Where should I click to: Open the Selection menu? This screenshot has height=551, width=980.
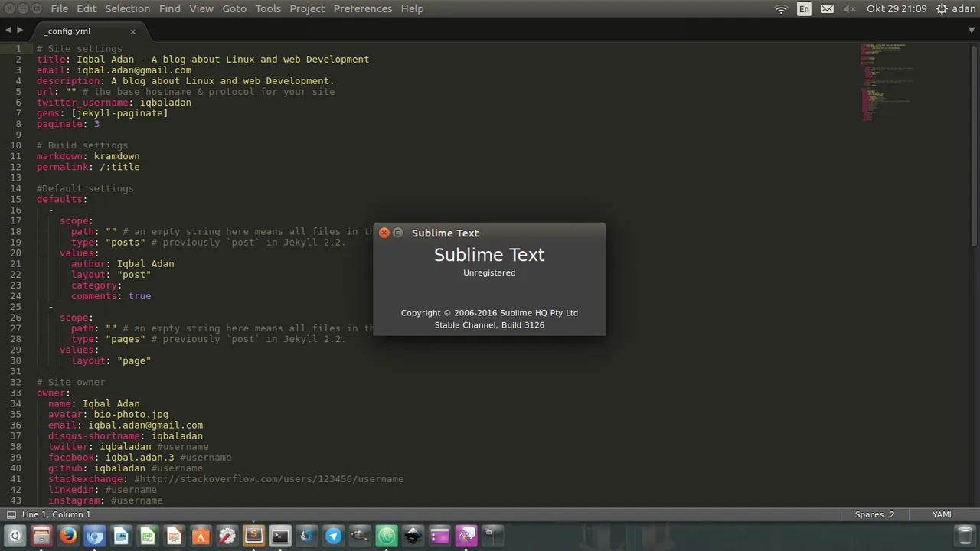point(128,9)
